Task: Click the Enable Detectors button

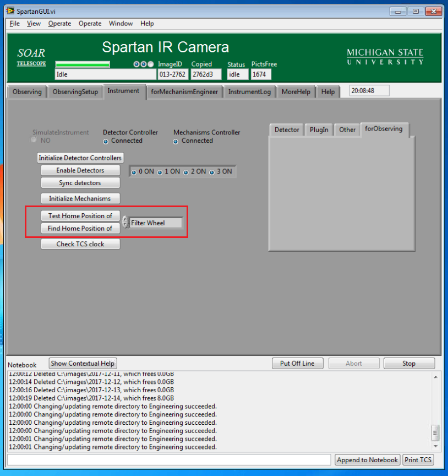Action: pos(80,170)
